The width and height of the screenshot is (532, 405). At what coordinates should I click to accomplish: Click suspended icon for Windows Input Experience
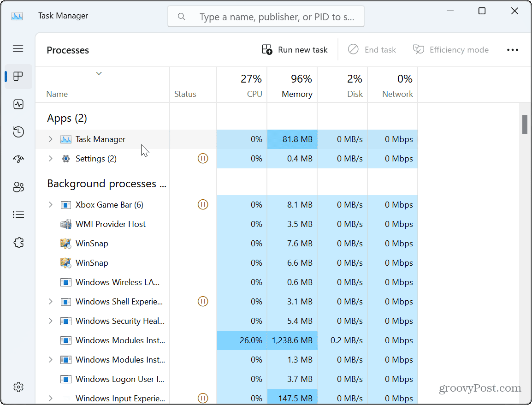pos(203,398)
